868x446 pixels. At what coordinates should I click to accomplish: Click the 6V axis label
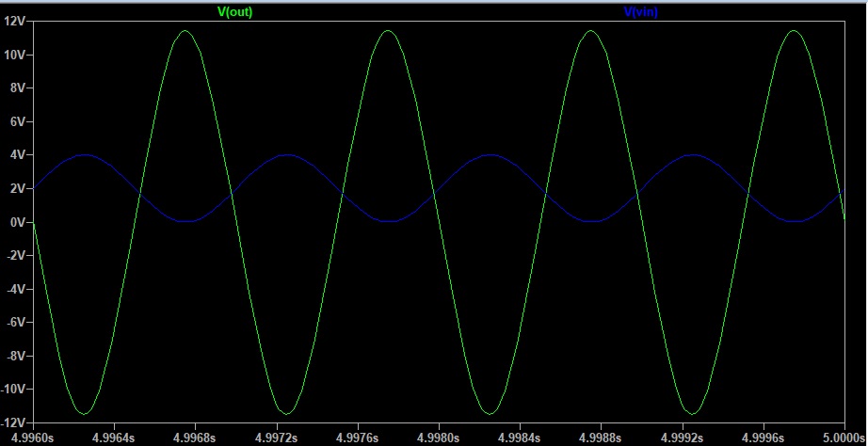(x=18, y=121)
